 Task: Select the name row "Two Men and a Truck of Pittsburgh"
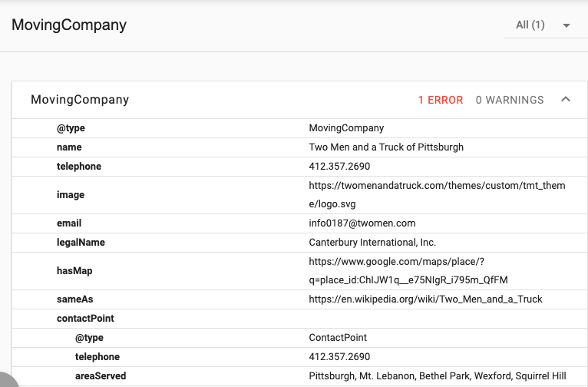pyautogui.click(x=386, y=147)
